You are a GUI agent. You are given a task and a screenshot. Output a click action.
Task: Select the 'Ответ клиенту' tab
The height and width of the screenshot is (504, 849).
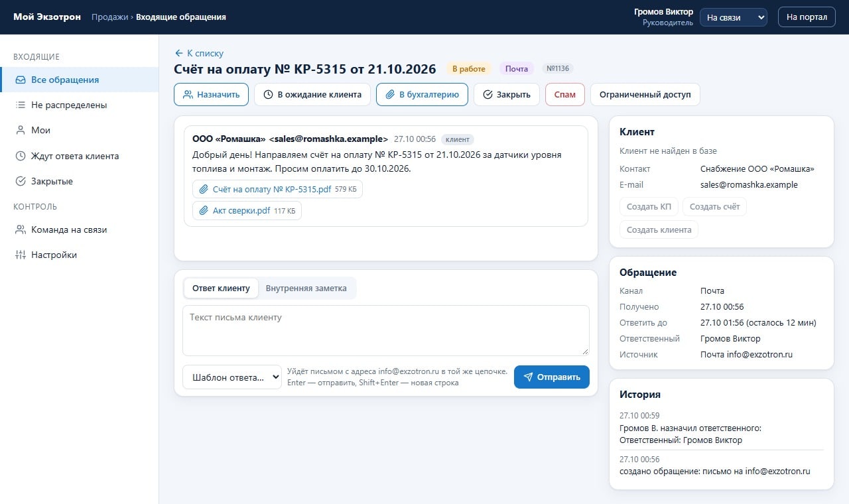click(x=221, y=288)
